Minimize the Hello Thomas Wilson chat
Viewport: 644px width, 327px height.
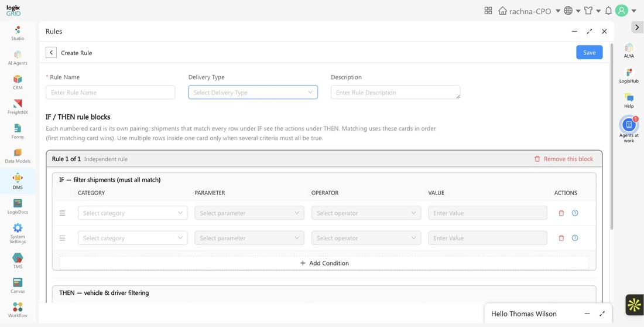click(x=587, y=314)
